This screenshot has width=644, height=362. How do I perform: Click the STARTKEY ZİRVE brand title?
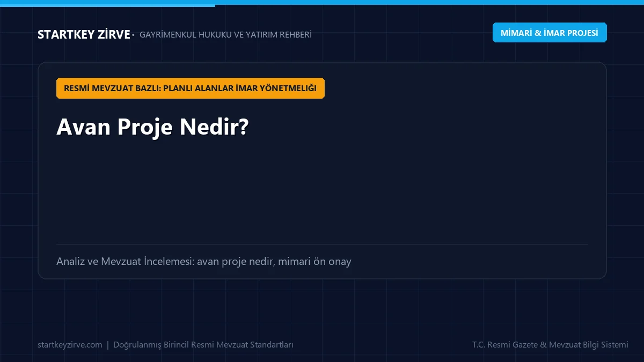[x=84, y=34]
